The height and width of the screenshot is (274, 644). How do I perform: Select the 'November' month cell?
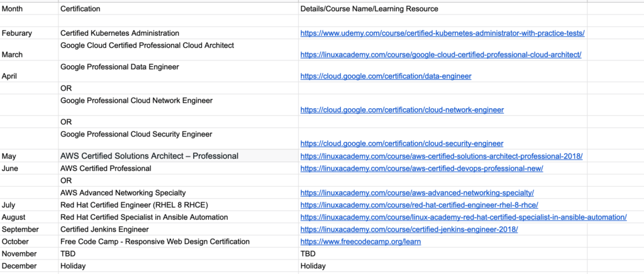point(29,253)
